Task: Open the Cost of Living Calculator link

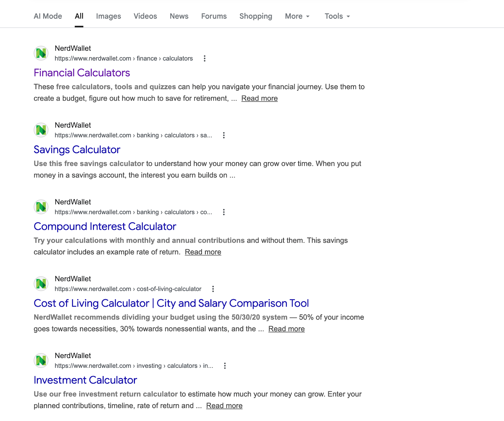Action: [171, 303]
